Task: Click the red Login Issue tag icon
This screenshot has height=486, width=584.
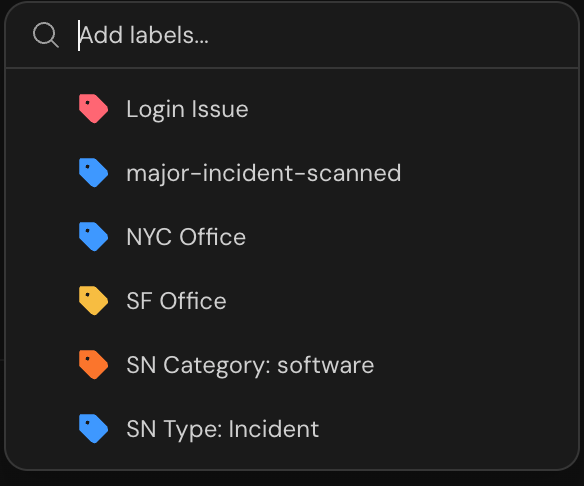Action: [93, 109]
